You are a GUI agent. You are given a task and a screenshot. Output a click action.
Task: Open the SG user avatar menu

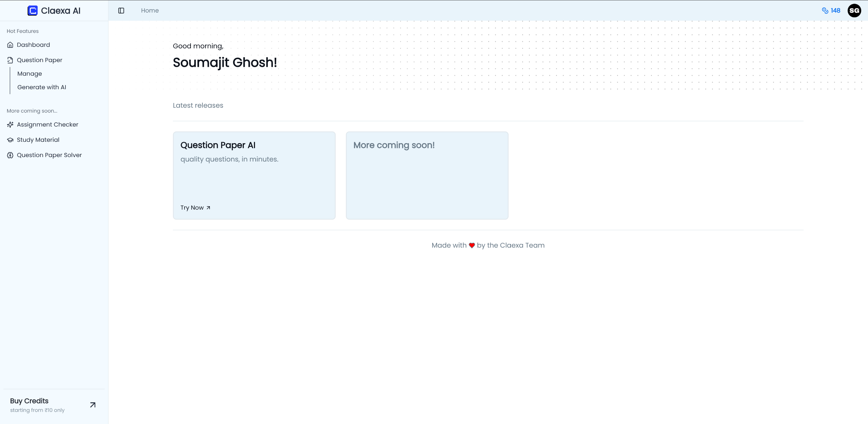click(854, 11)
